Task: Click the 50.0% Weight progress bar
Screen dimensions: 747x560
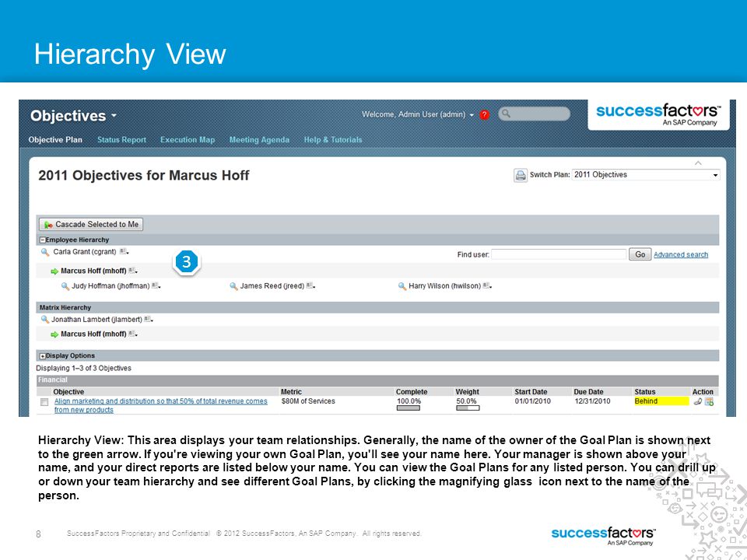Action: point(468,408)
